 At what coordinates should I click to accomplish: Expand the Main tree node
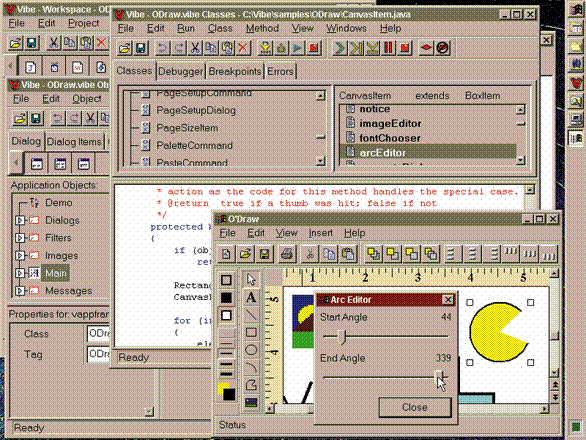point(20,273)
